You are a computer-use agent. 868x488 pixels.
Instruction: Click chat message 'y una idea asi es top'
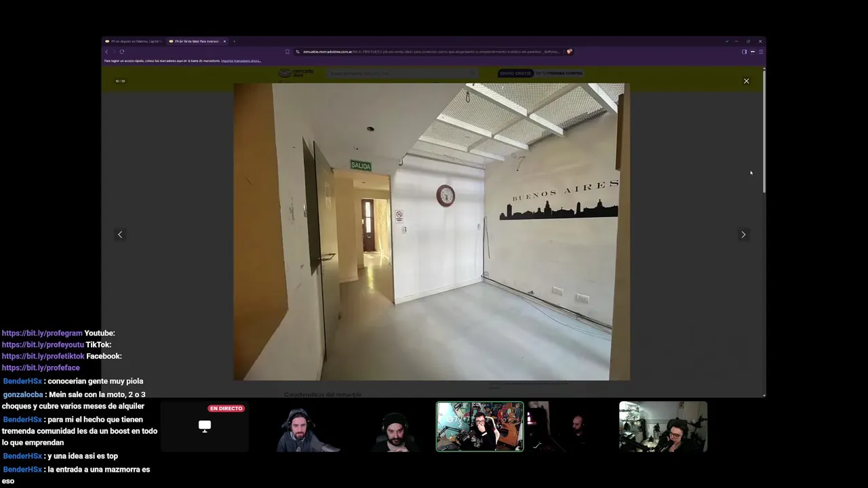83,456
